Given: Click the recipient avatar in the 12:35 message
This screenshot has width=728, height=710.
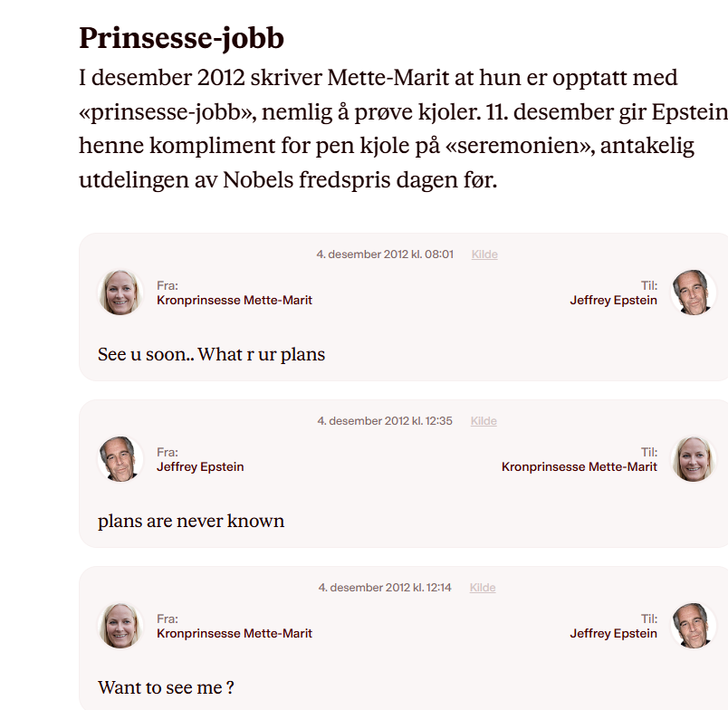Looking at the screenshot, I should click(694, 459).
